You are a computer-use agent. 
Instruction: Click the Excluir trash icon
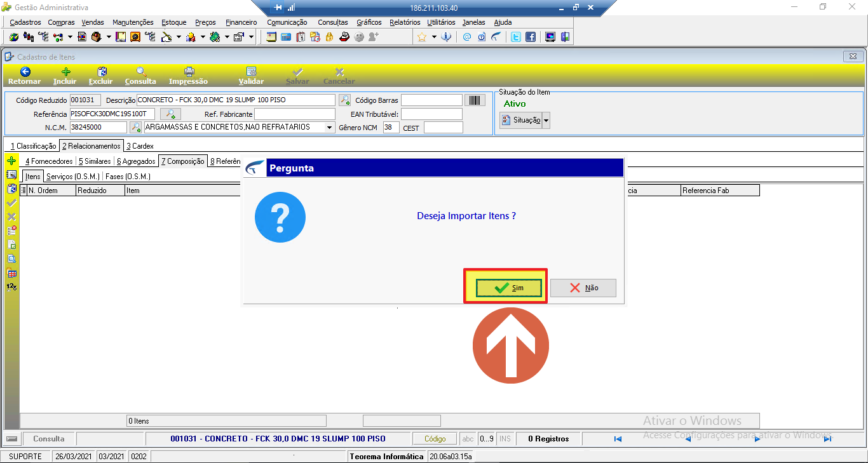coord(102,72)
